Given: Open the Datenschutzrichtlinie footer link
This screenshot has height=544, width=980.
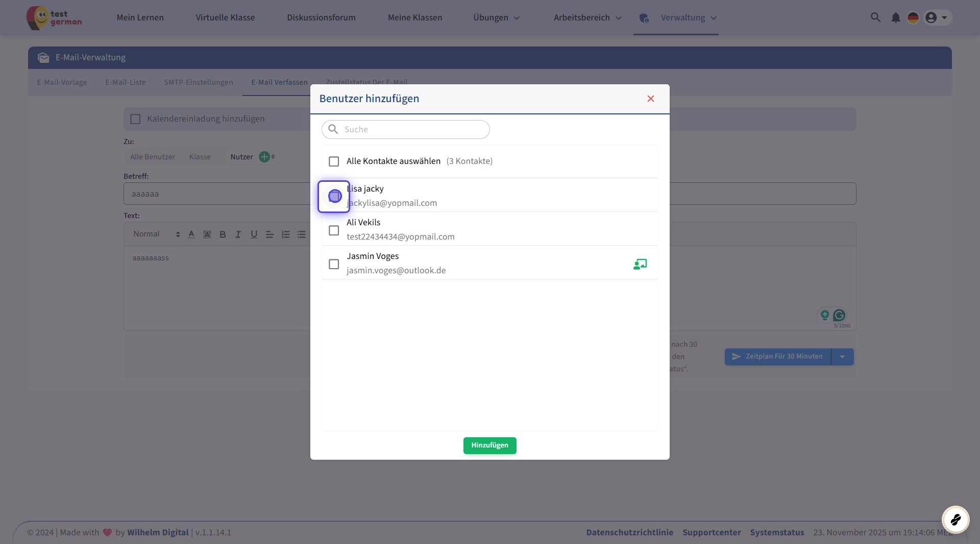Looking at the screenshot, I should [x=629, y=532].
